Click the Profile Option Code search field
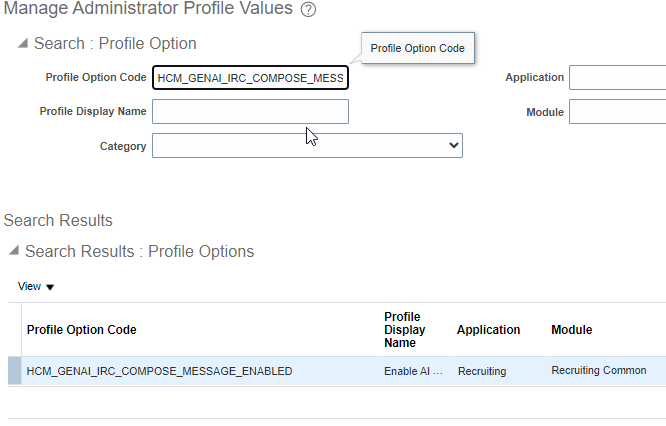666x426 pixels. [250, 78]
